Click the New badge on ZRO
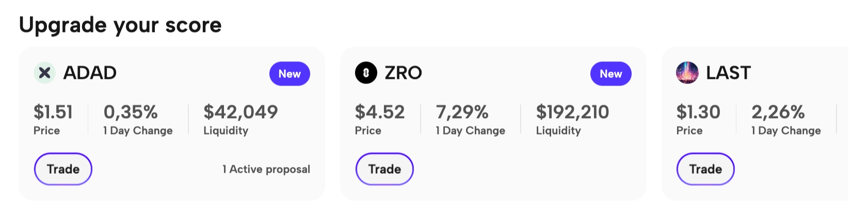Viewport: 868px width, 216px height. [x=610, y=74]
